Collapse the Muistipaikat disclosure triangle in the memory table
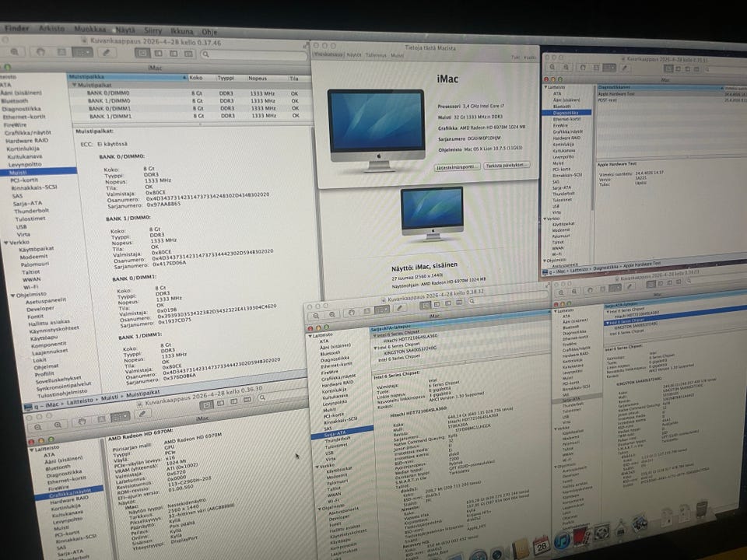The image size is (747, 560). 75,86
